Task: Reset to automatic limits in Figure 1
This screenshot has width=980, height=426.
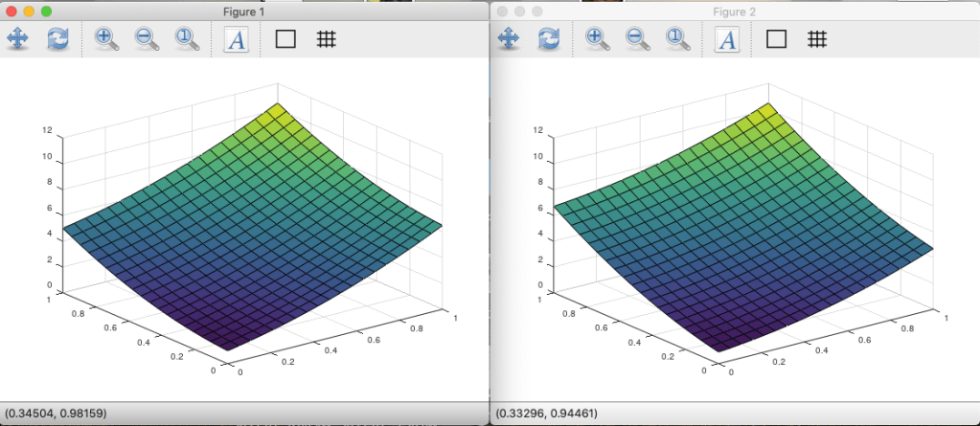Action: 187,39
